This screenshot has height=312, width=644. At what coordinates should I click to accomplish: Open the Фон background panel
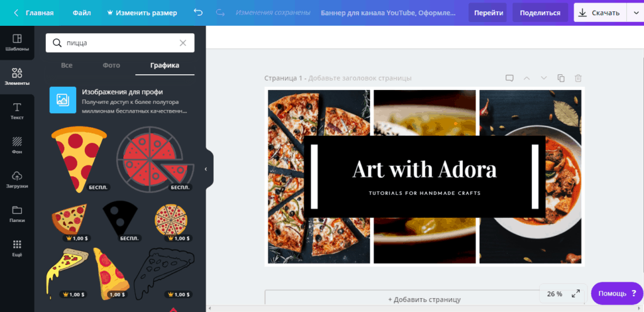tap(17, 146)
